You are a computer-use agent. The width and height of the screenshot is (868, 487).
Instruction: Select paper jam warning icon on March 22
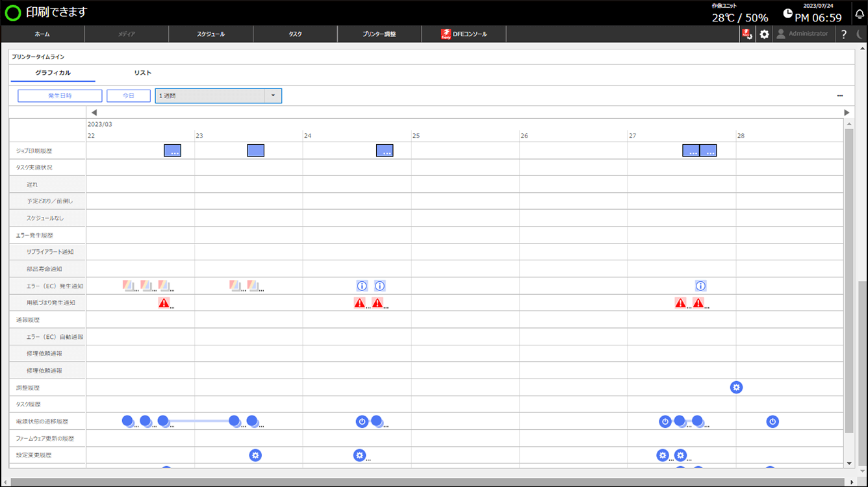[164, 303]
